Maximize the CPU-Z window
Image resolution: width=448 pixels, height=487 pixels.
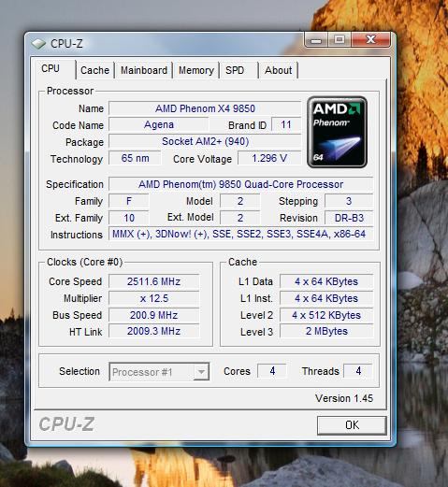pos(340,40)
